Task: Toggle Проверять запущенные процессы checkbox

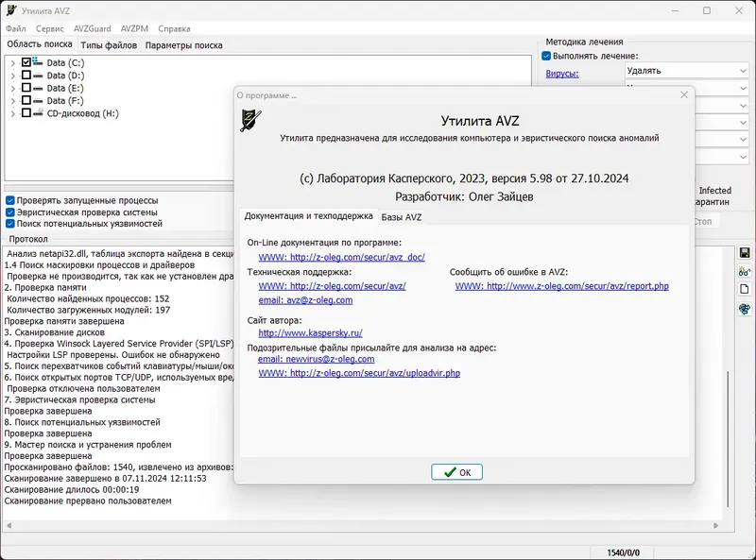Action: pyautogui.click(x=10, y=200)
